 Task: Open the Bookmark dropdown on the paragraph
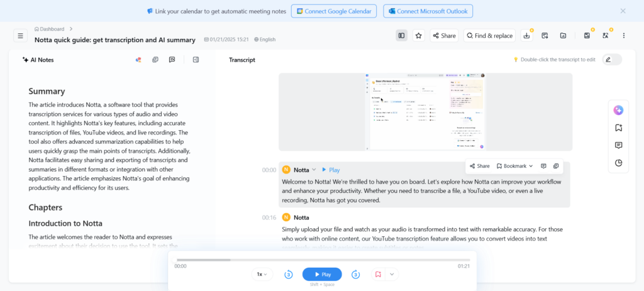click(x=514, y=166)
